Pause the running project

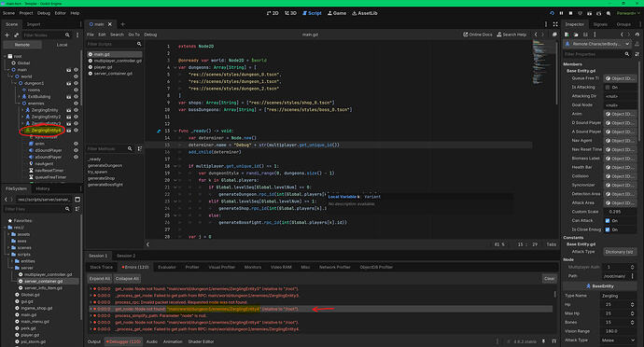pos(561,13)
